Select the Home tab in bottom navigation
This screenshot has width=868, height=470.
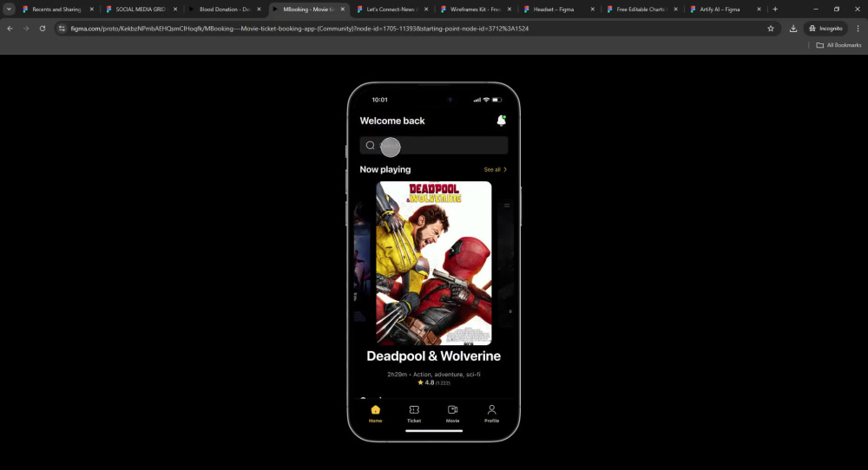click(375, 414)
